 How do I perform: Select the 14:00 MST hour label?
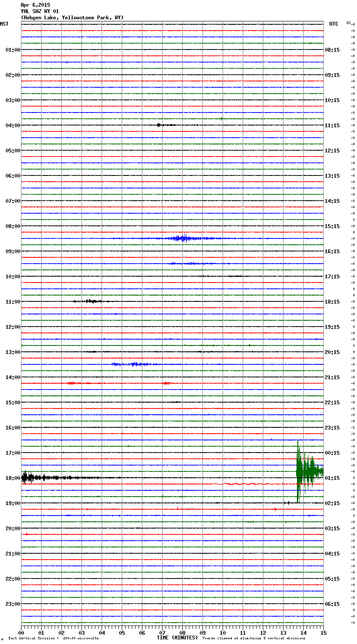pyautogui.click(x=13, y=377)
